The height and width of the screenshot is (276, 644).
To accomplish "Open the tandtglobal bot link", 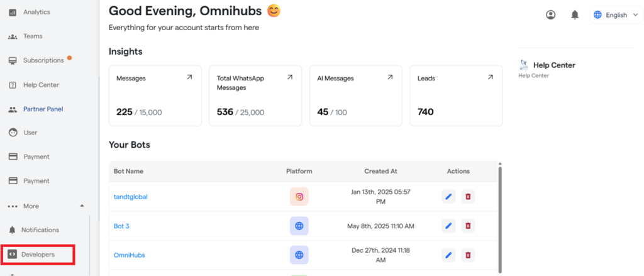I will click(x=130, y=197).
